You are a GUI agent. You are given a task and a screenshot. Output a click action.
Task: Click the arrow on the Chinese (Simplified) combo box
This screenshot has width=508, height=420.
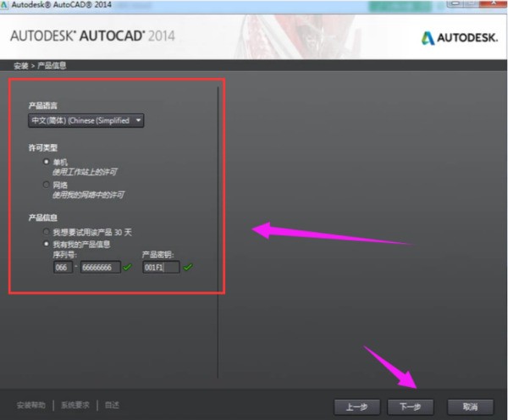[138, 120]
